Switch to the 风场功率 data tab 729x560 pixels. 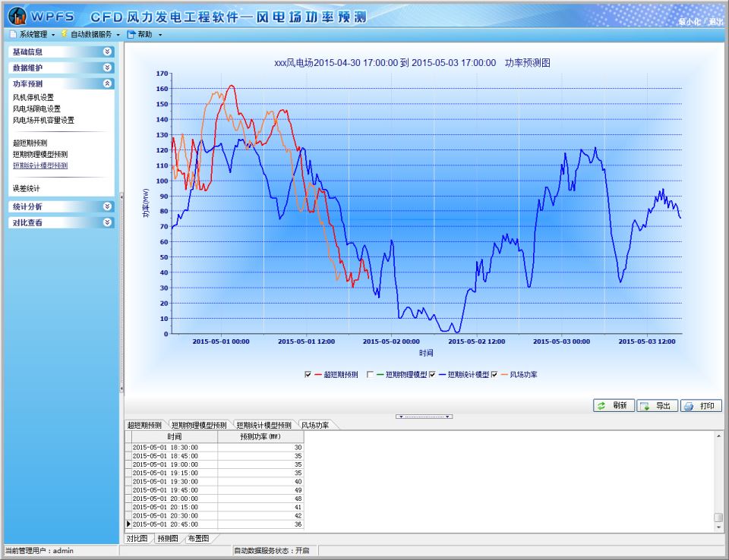pos(314,425)
